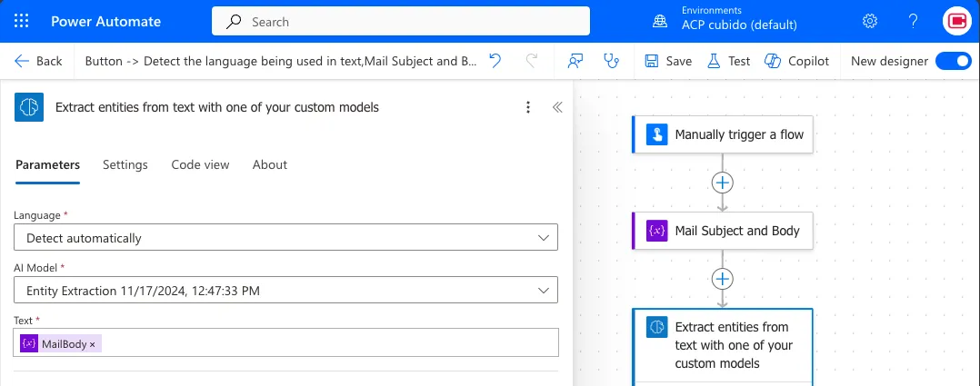
Task: Open the Help question mark icon
Action: [914, 21]
